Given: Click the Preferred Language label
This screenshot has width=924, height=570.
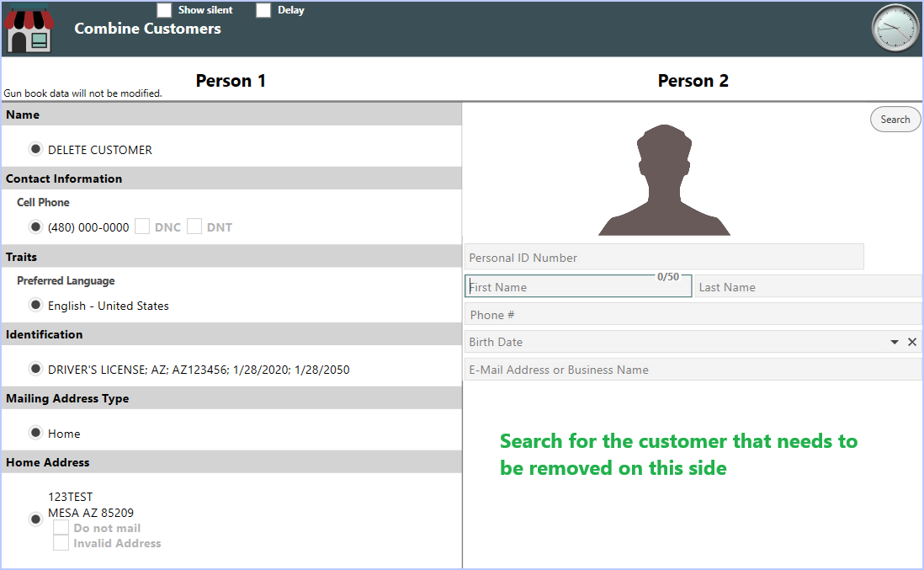Looking at the screenshot, I should tap(66, 280).
